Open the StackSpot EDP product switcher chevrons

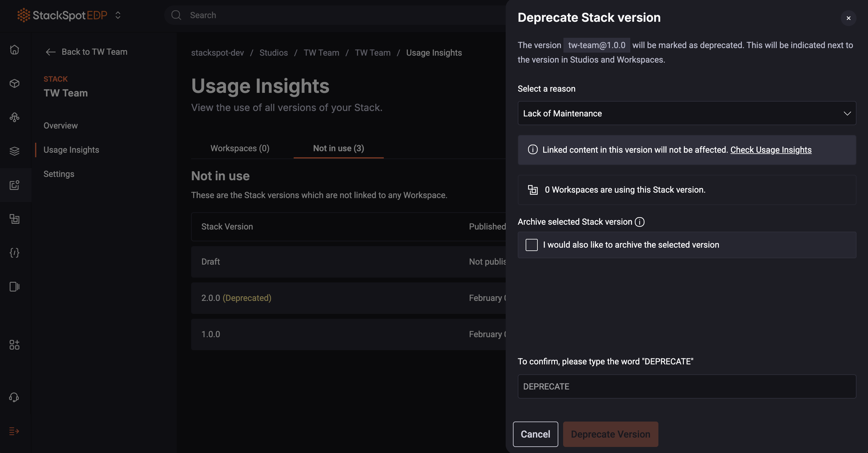tap(118, 15)
